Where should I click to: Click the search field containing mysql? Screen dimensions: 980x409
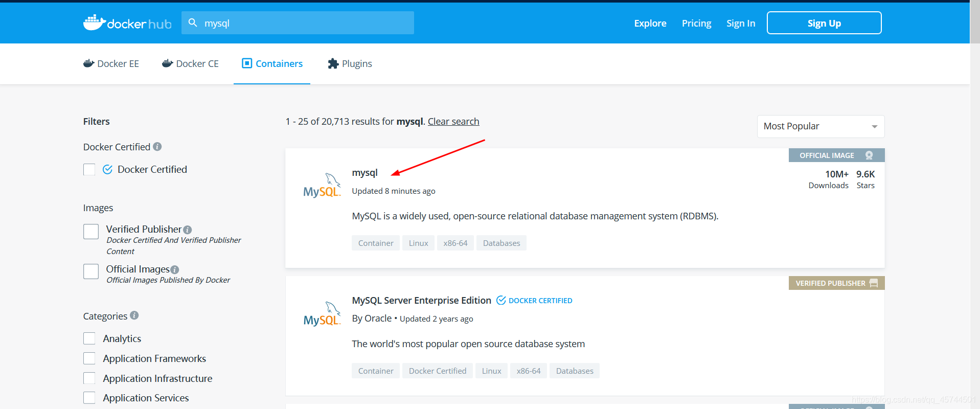click(x=298, y=23)
